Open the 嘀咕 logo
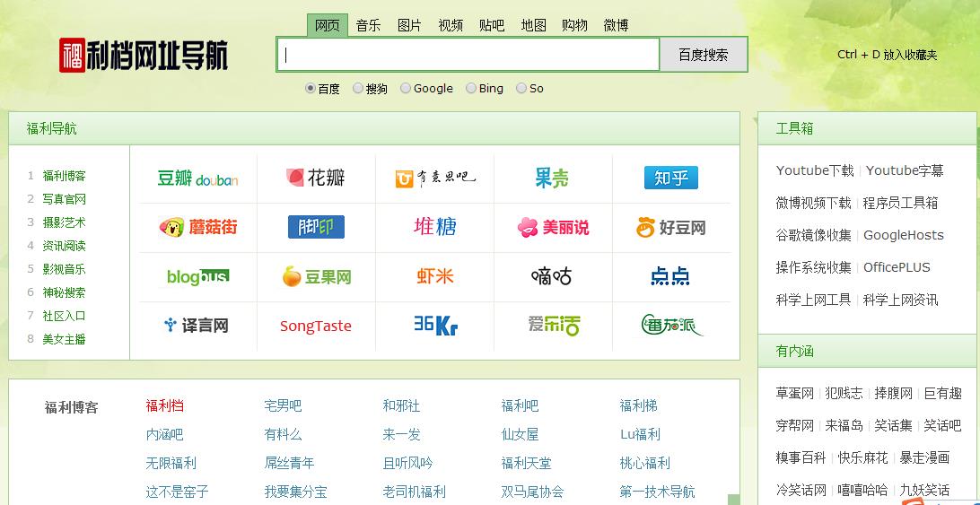Image resolution: width=980 pixels, height=505 pixels. click(551, 275)
